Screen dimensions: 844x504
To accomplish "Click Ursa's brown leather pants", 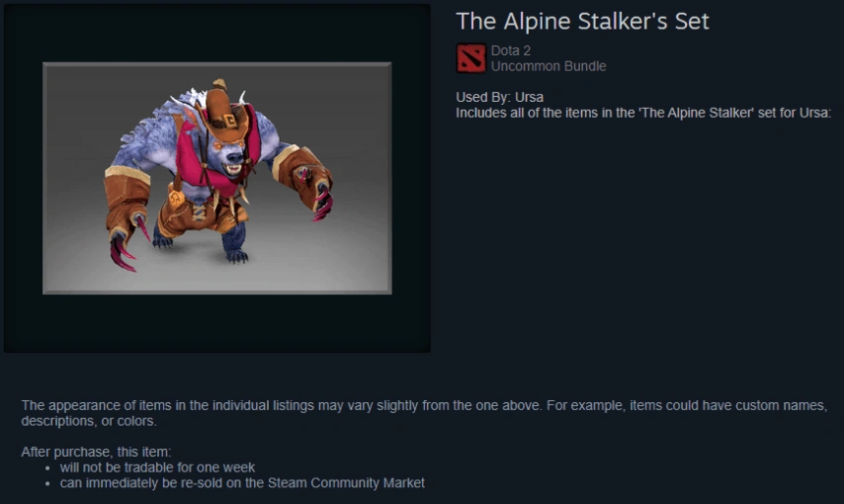I will coord(200,213).
